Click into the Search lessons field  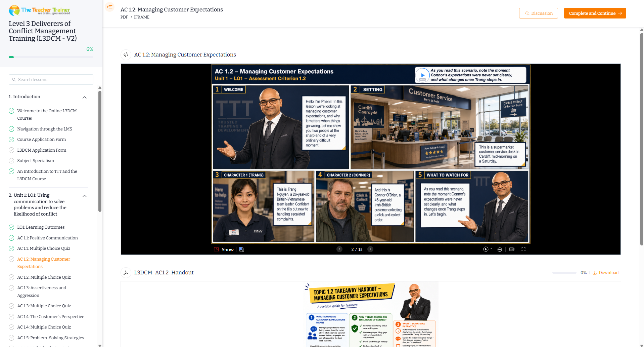[51, 80]
